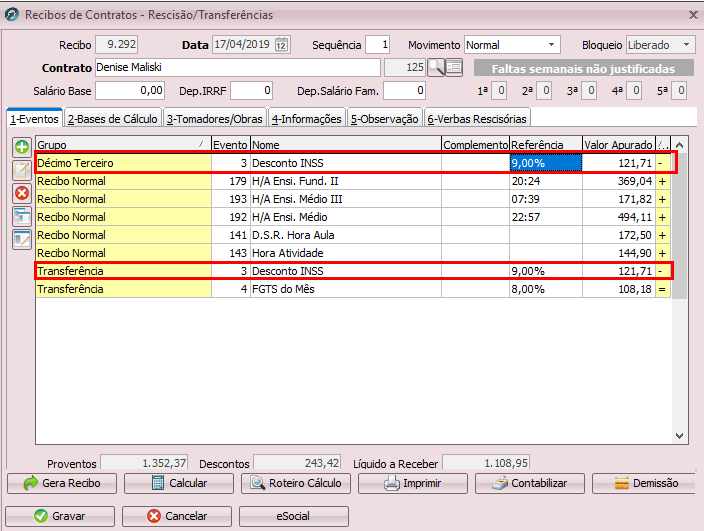Open the Movimento dropdown
The height and width of the screenshot is (531, 704).
[551, 45]
